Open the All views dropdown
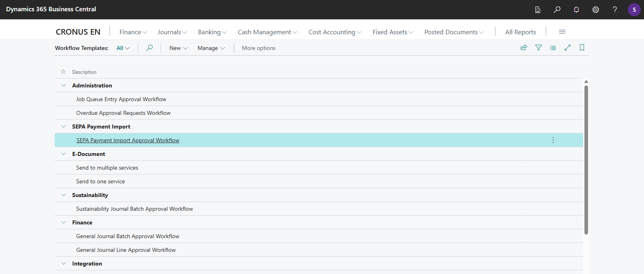644x274 pixels. 123,48
